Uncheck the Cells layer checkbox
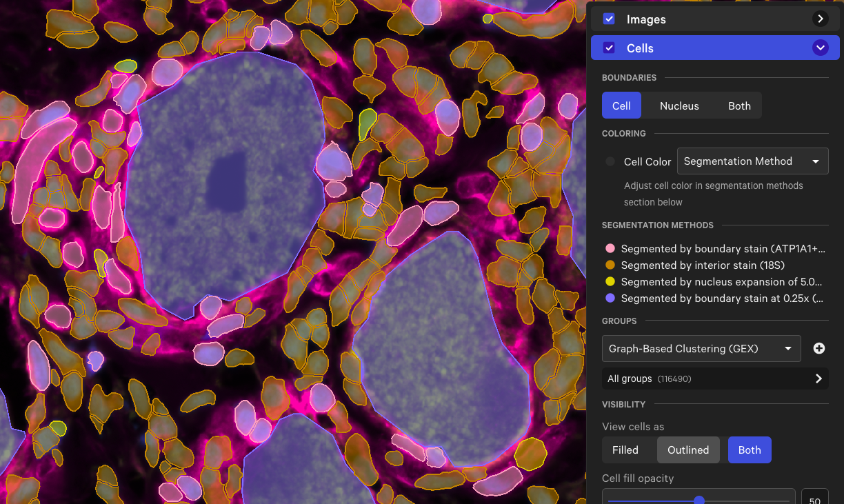This screenshot has height=504, width=844. pyautogui.click(x=609, y=48)
